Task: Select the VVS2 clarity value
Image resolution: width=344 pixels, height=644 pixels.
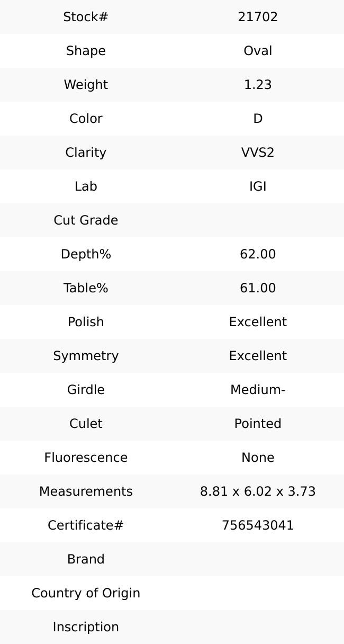Action: pos(258,153)
